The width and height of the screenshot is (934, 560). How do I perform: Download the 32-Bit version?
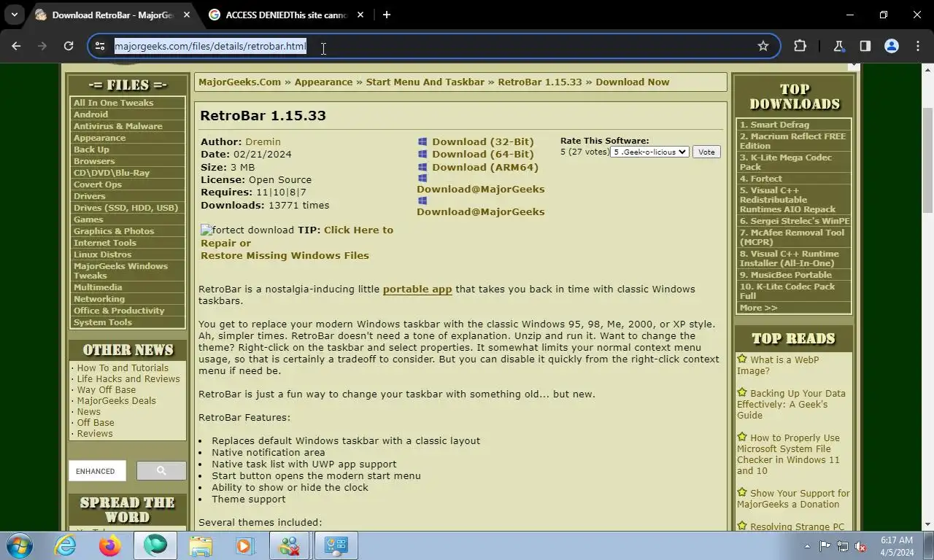[482, 142]
